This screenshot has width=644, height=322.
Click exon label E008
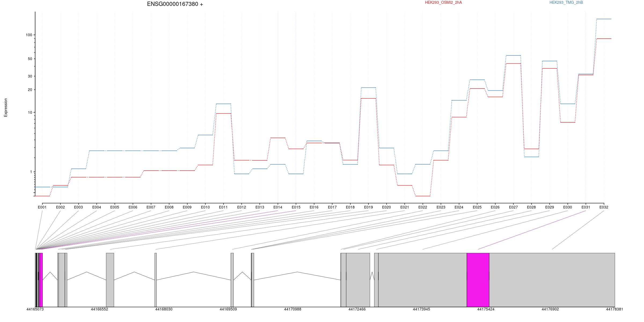click(x=169, y=207)
